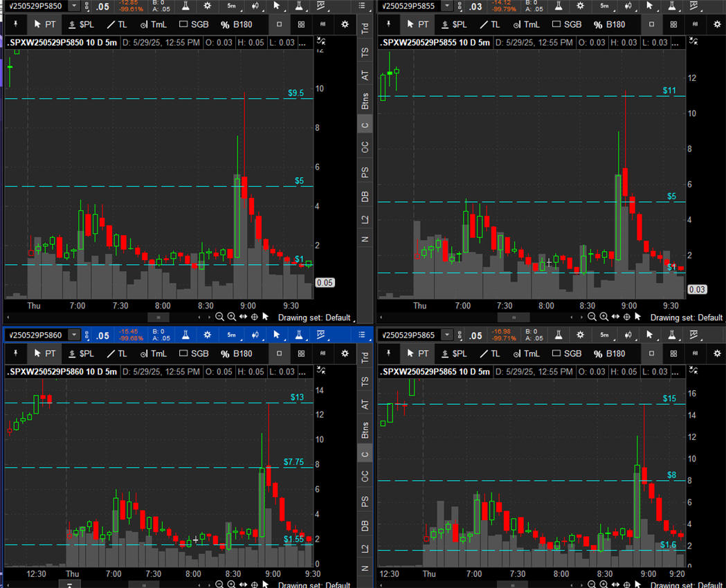Viewport: 726px width, 588px height.
Task: Click the ... overflow in 5855 info bar
Action: click(675, 43)
